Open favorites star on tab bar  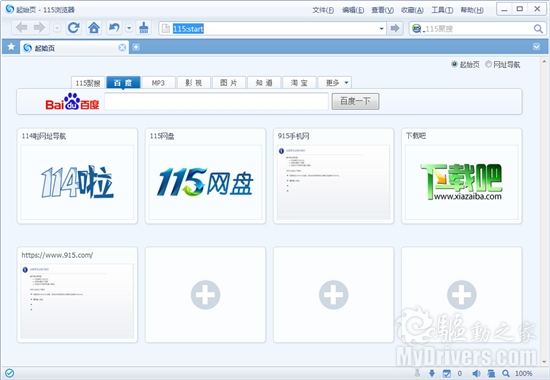(x=11, y=47)
